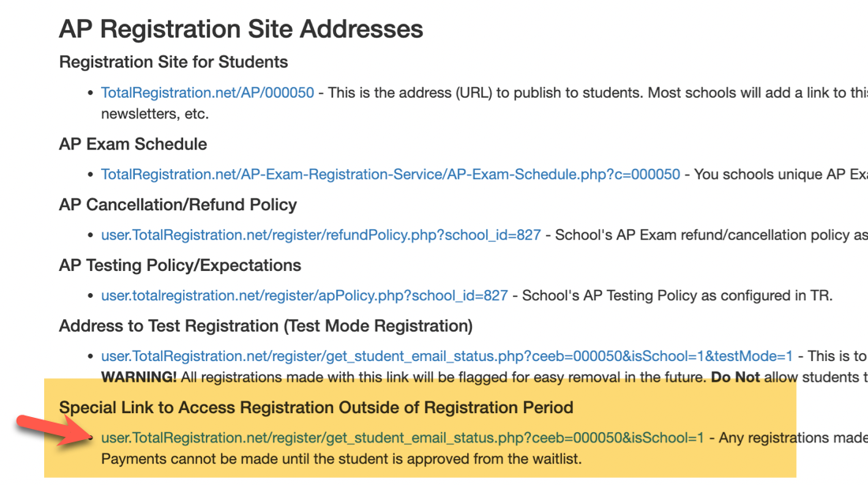Click the "Payments cannot be made" sentence

click(342, 459)
